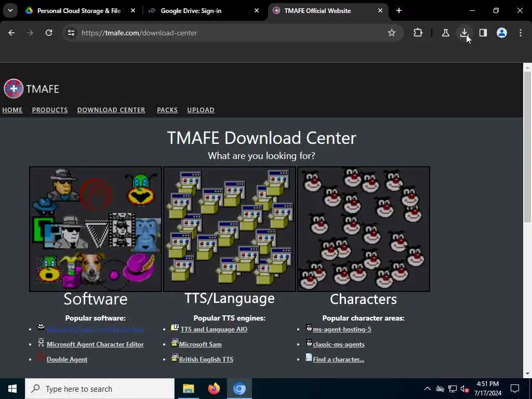Open the ms-agent-hosting-5 link

pyautogui.click(x=342, y=329)
